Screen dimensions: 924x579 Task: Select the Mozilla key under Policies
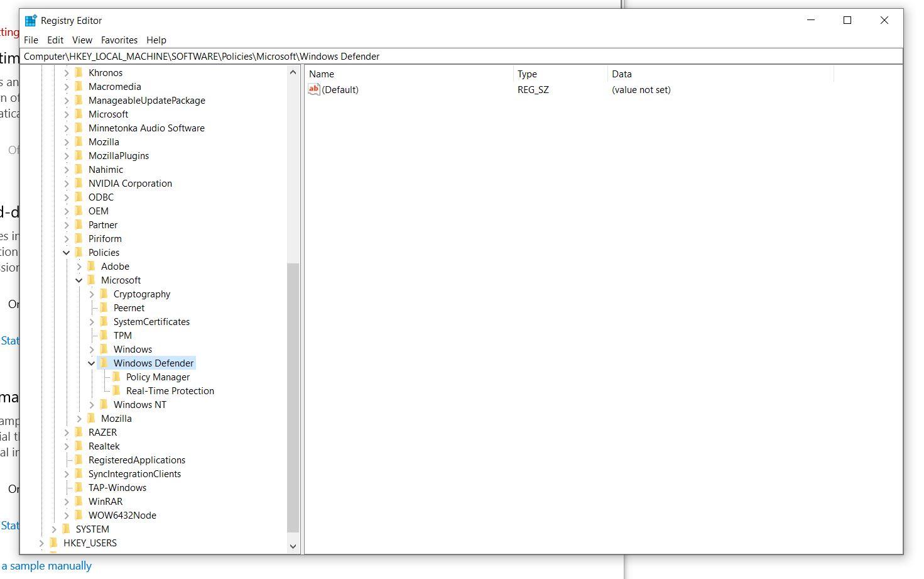(116, 418)
